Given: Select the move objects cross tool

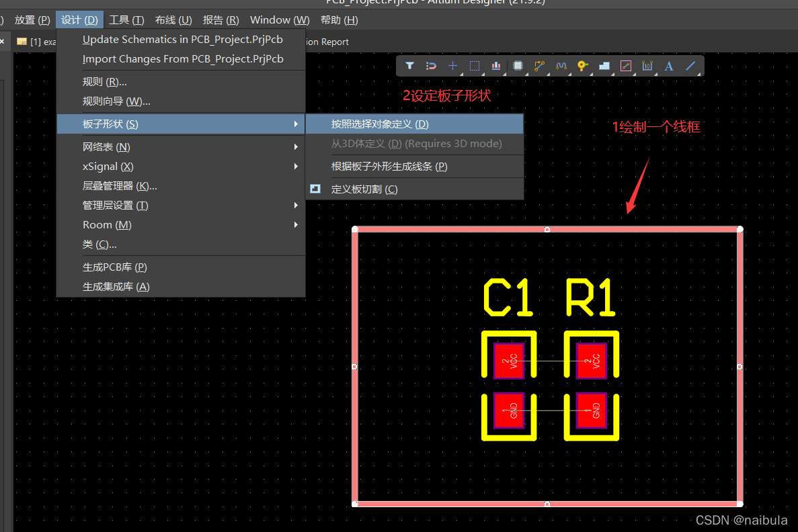Looking at the screenshot, I should [452, 66].
